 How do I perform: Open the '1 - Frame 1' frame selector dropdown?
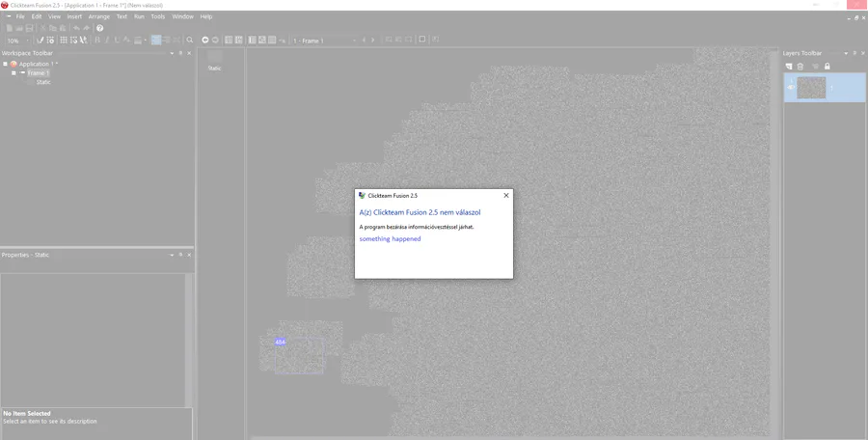[x=354, y=41]
